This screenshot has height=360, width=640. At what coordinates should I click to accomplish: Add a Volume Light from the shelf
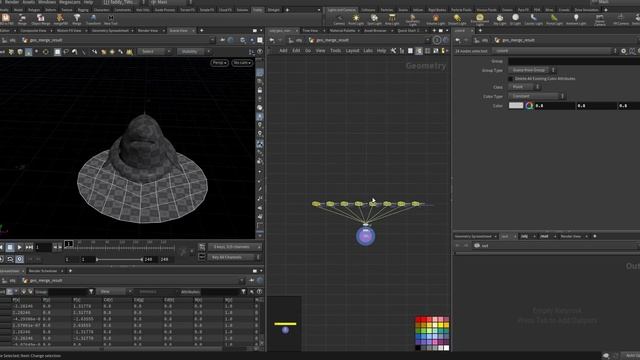click(x=436, y=19)
